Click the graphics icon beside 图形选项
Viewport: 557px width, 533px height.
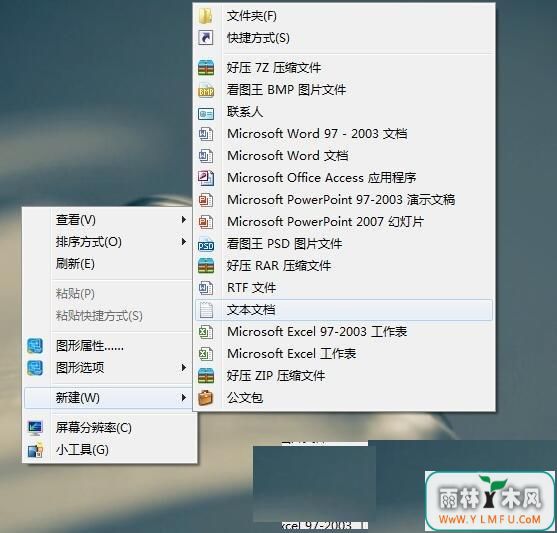pyautogui.click(x=35, y=368)
